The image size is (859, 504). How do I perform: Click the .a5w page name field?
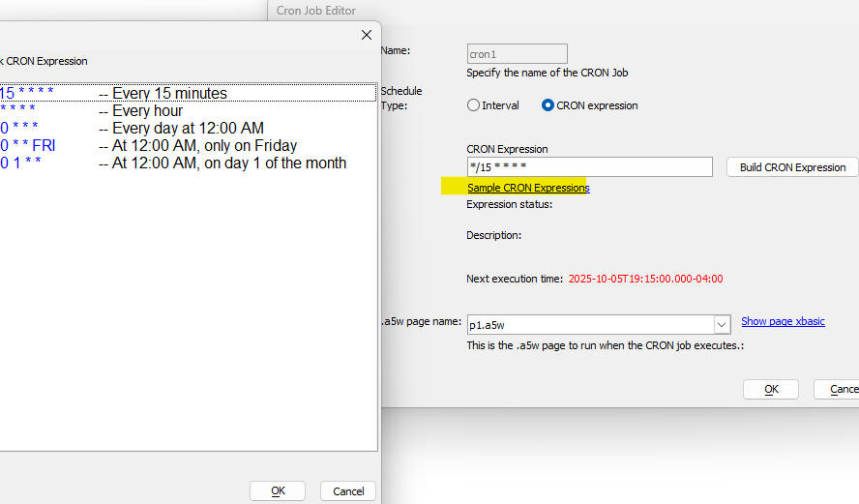[589, 325]
